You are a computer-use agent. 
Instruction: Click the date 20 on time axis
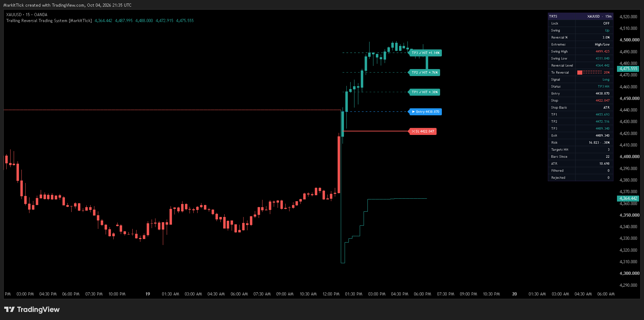(x=514, y=294)
